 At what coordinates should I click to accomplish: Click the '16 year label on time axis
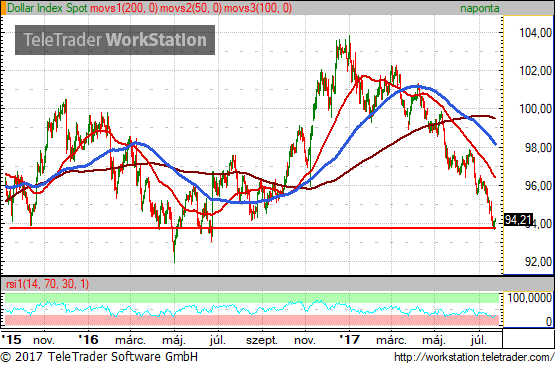(88, 340)
